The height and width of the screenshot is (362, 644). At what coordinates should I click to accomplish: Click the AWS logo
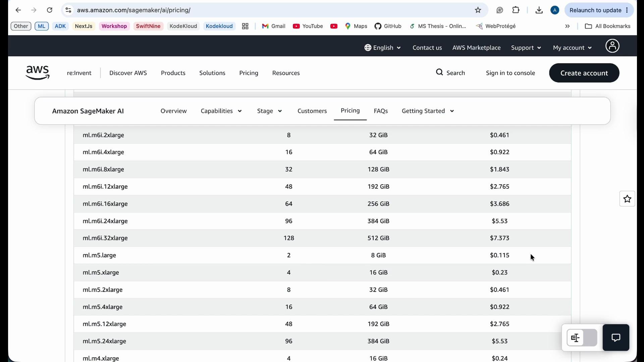coord(38,73)
